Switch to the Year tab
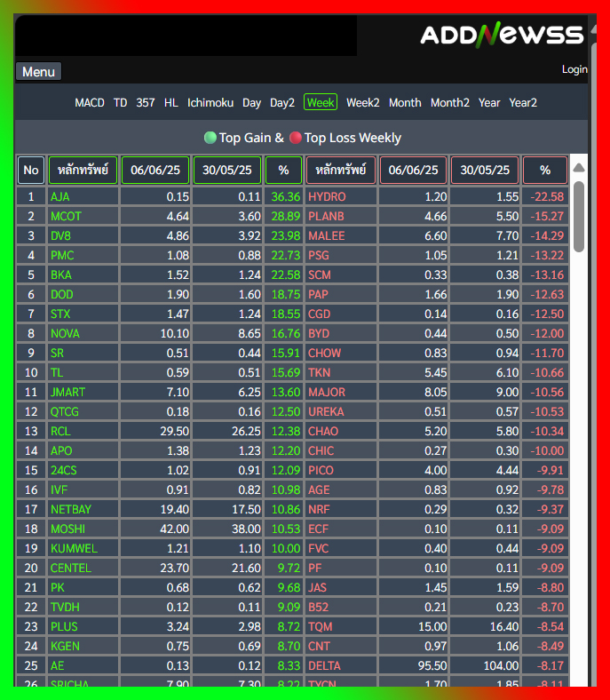610x700 pixels. pos(489,103)
